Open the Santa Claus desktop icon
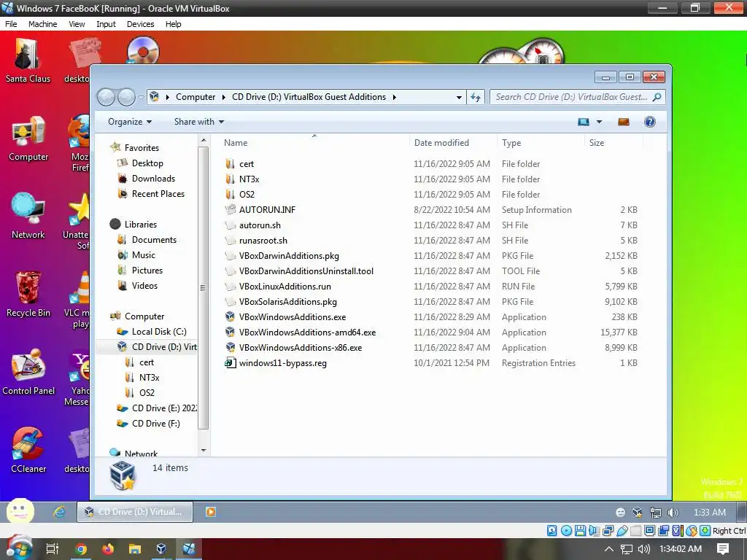747x560 pixels. 28,61
